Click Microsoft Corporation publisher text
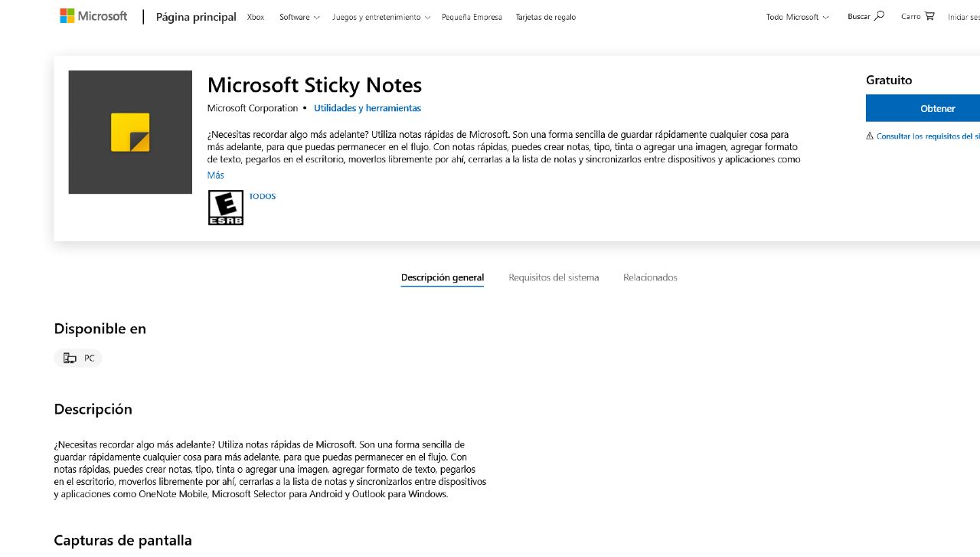 pyautogui.click(x=253, y=108)
